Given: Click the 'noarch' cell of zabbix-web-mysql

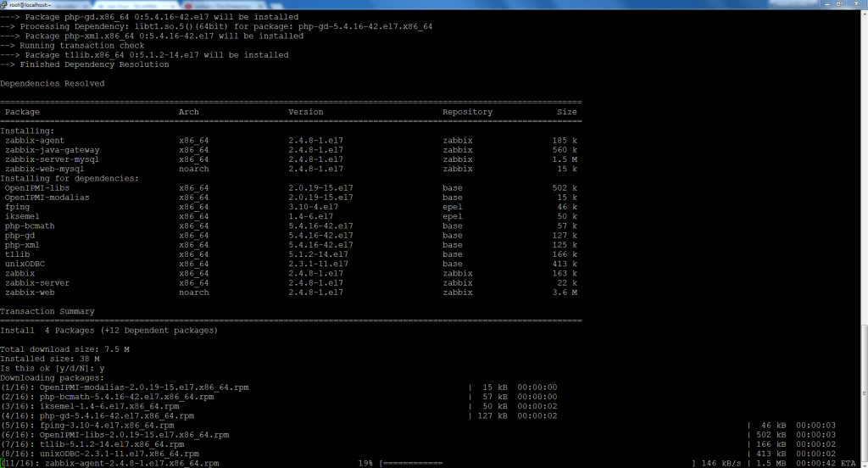Looking at the screenshot, I should click(194, 169).
